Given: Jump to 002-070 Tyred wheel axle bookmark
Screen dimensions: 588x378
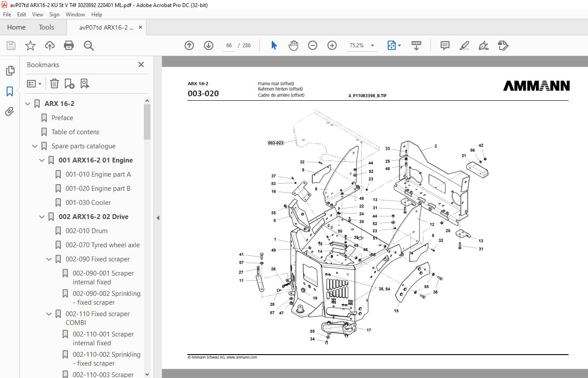Looking at the screenshot, I should (x=103, y=245).
